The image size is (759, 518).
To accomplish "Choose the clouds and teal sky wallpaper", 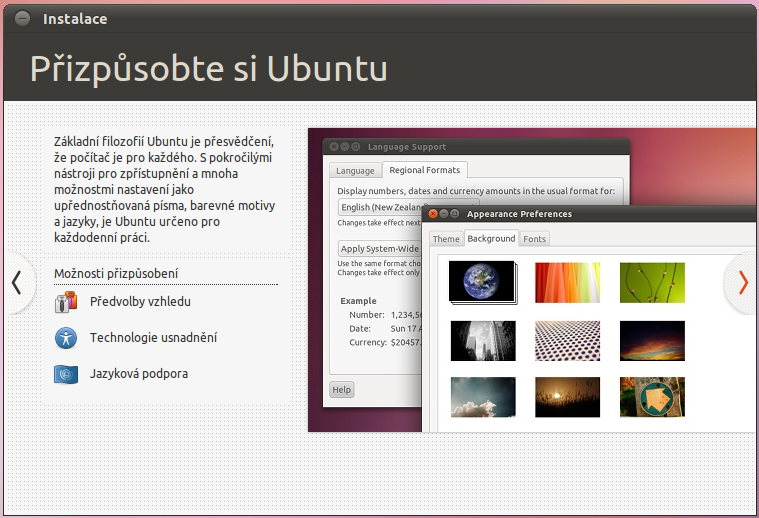I will click(483, 397).
